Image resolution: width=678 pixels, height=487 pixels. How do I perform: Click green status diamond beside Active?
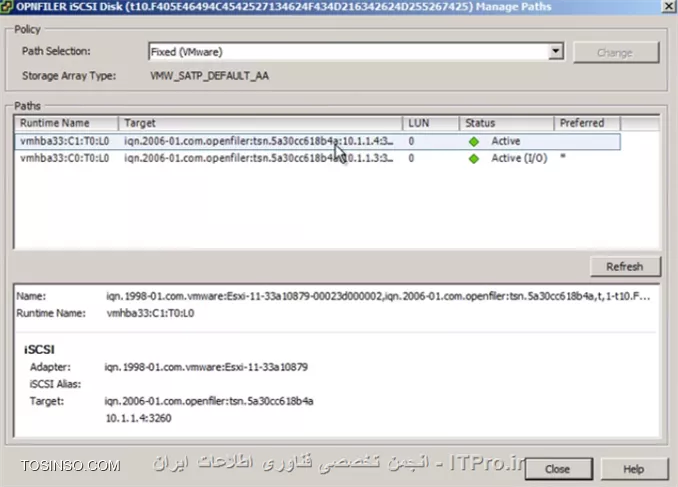pos(474,141)
